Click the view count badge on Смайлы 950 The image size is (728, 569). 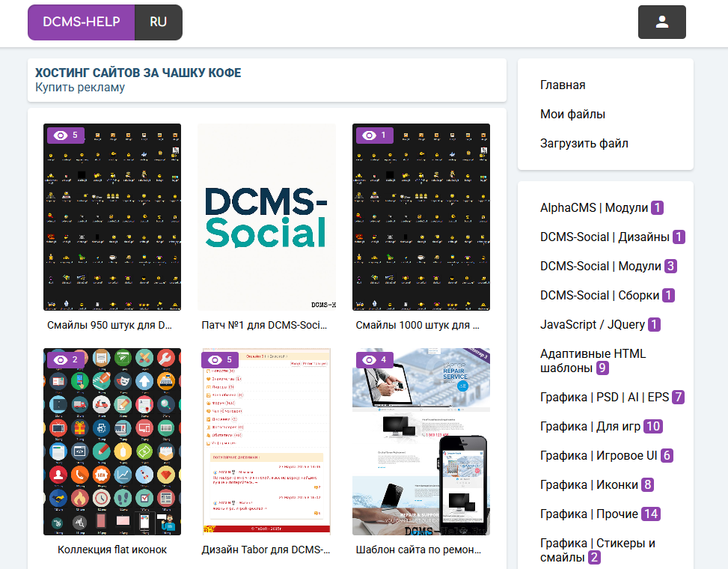pos(66,135)
